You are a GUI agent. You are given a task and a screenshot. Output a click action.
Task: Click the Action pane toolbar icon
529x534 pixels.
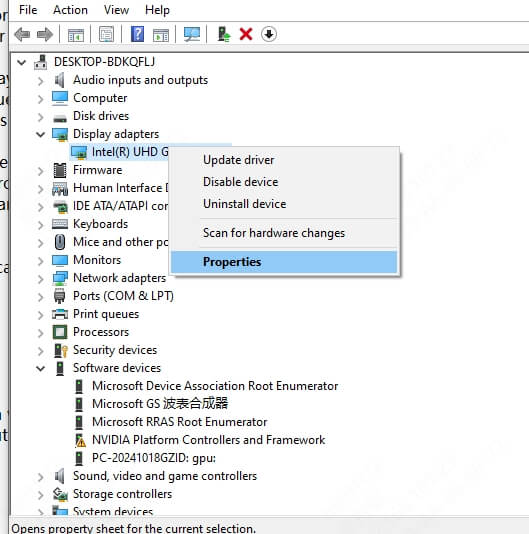(160, 34)
